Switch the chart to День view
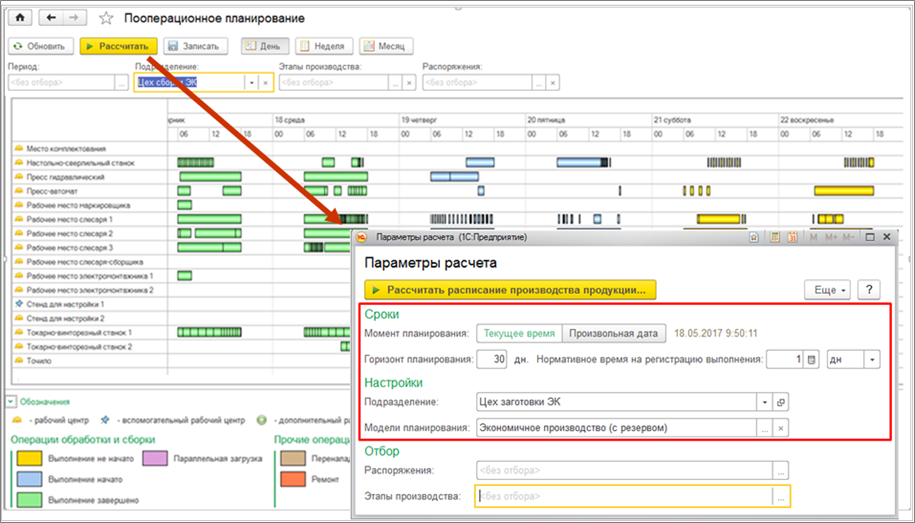This screenshot has width=915, height=523. pos(265,46)
